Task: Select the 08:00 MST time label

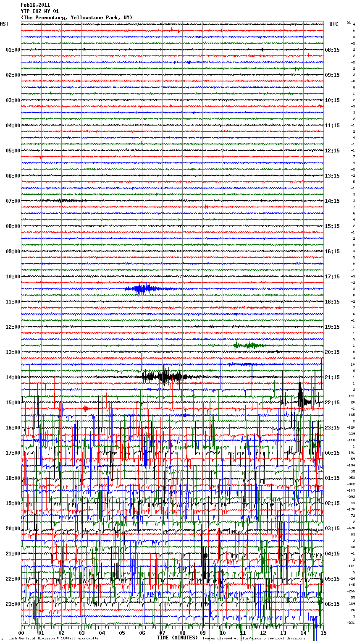Action: point(13,226)
